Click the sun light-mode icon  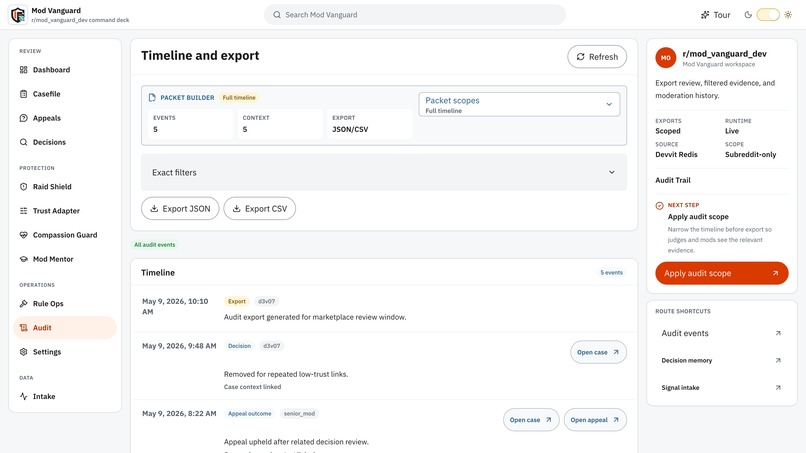pyautogui.click(x=788, y=15)
